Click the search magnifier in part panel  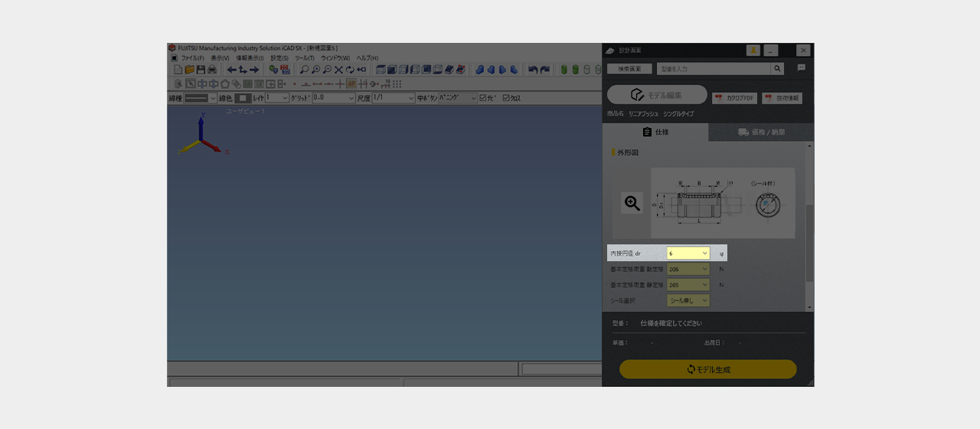[777, 69]
